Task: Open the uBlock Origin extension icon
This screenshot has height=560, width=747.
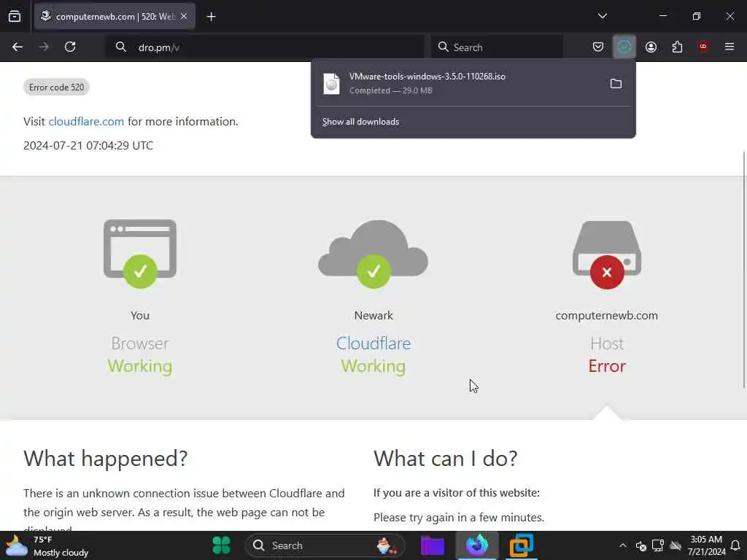Action: 703,47
